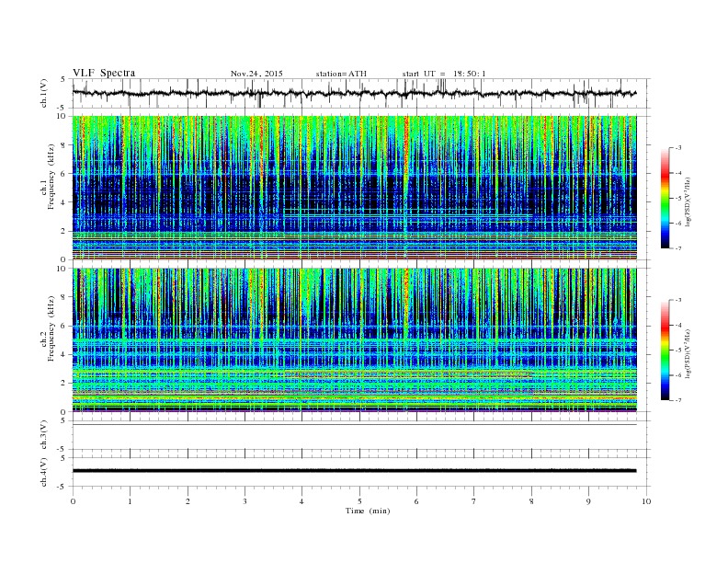The width and height of the screenshot is (728, 563).
Task: Click the 'start UT = 18:50:1' label
Action: pyautogui.click(x=444, y=74)
